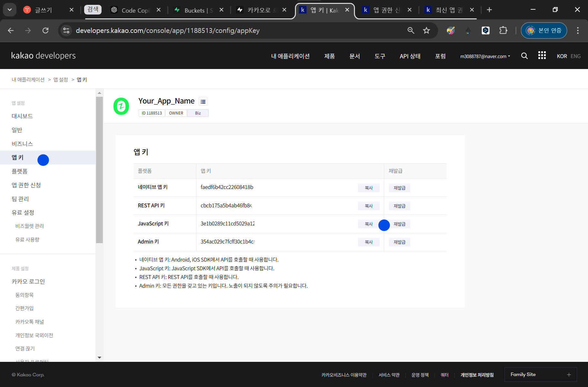588x387 pixels.
Task: Open Chrome's three-dot menu
Action: tap(578, 30)
